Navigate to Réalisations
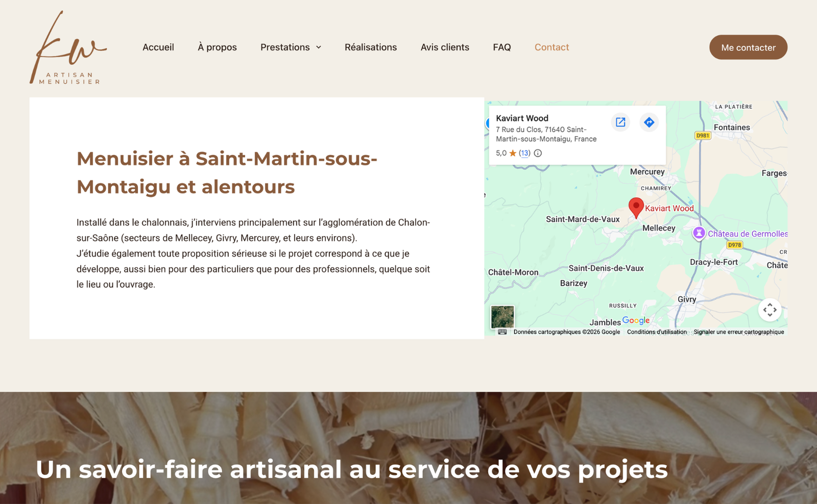Image resolution: width=817 pixels, height=504 pixels. (x=371, y=47)
